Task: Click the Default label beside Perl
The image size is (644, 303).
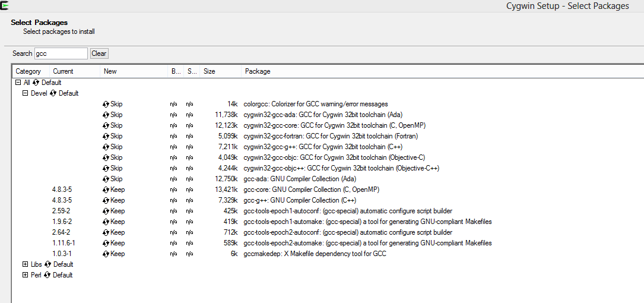Action: pos(62,275)
